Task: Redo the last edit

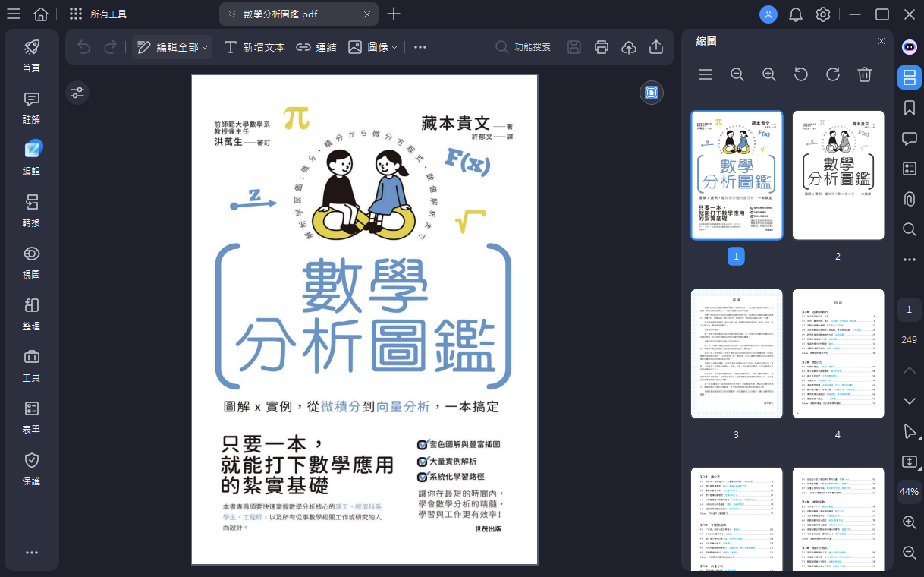Action: point(110,47)
